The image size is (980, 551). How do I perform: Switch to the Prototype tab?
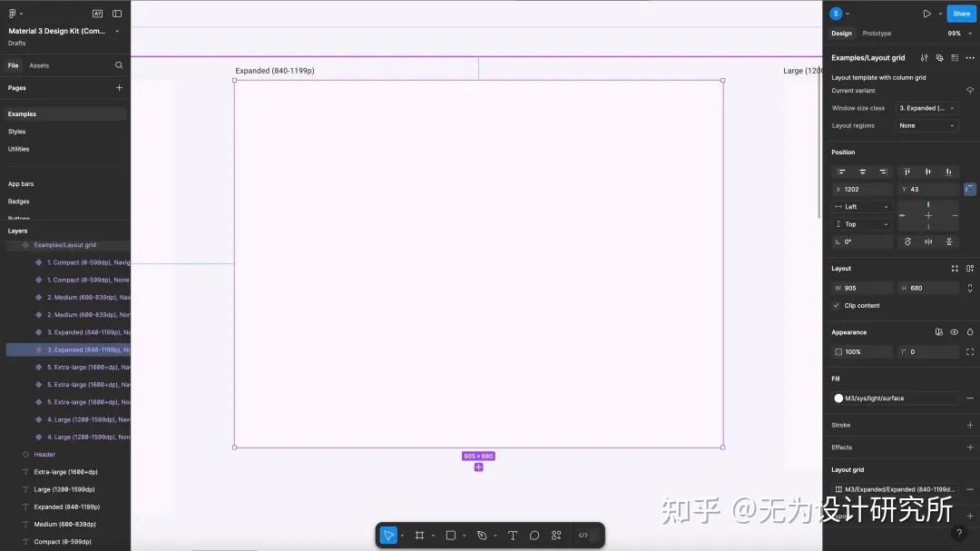coord(877,33)
